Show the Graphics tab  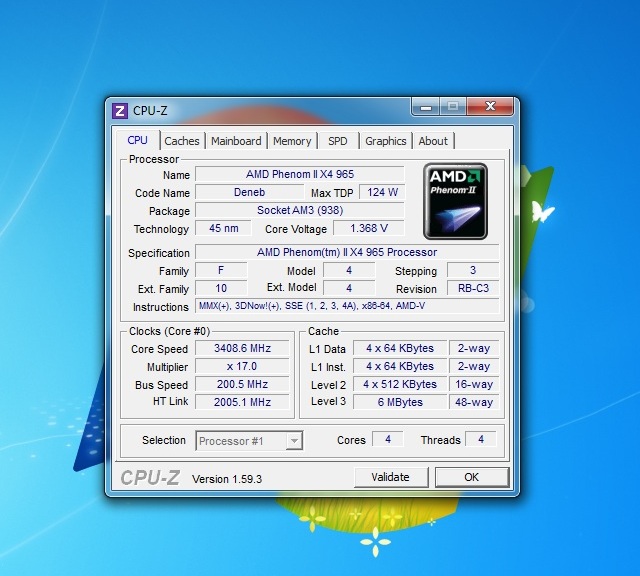pyautogui.click(x=385, y=141)
